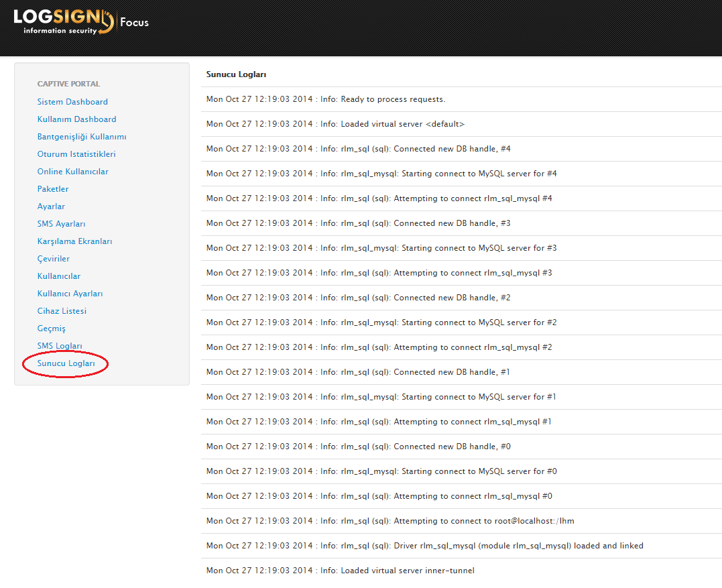This screenshot has height=588, width=722.
Task: Select row 'Attempting to connect rlm_sql_mysql #1'
Action: pyautogui.click(x=461, y=422)
